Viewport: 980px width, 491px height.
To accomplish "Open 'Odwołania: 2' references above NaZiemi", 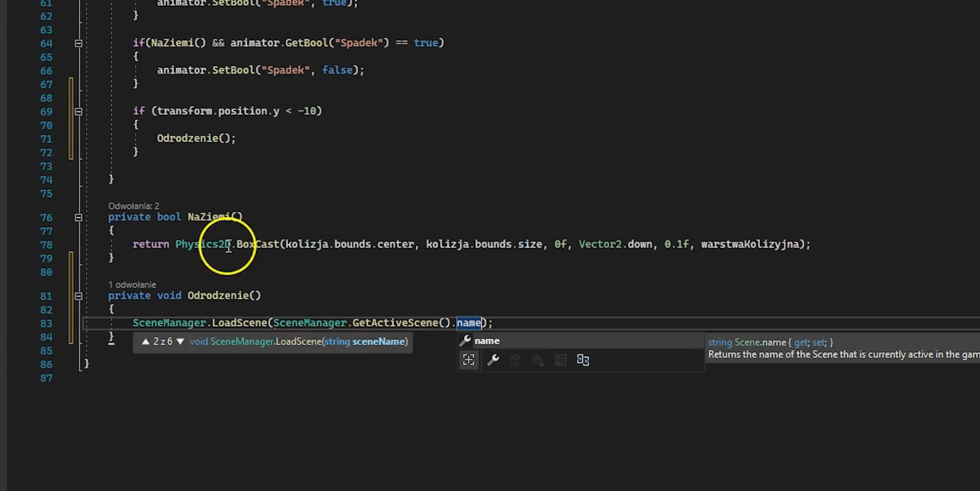I will coord(133,206).
